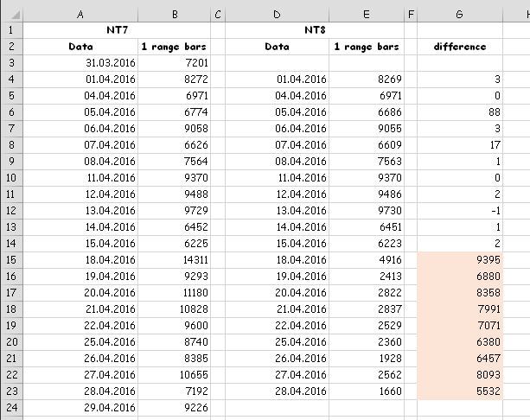Click the 'difference' header cell

(460, 47)
